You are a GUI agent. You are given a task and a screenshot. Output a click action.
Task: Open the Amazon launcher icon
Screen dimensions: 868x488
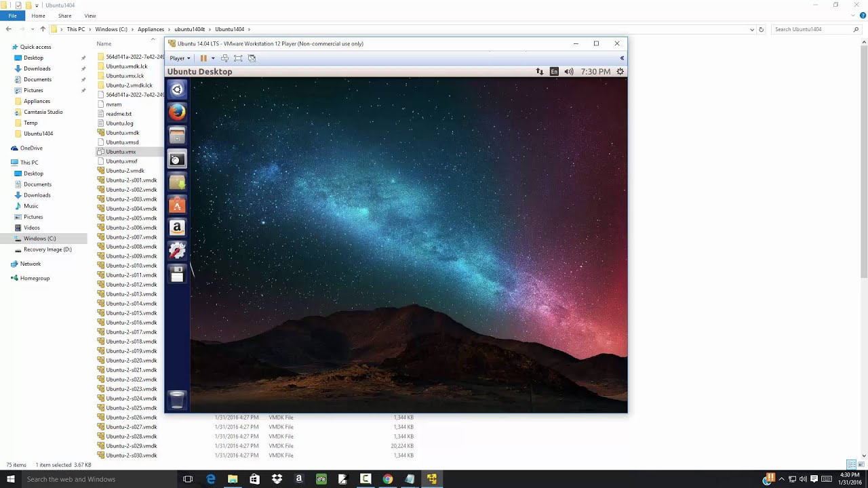click(177, 228)
